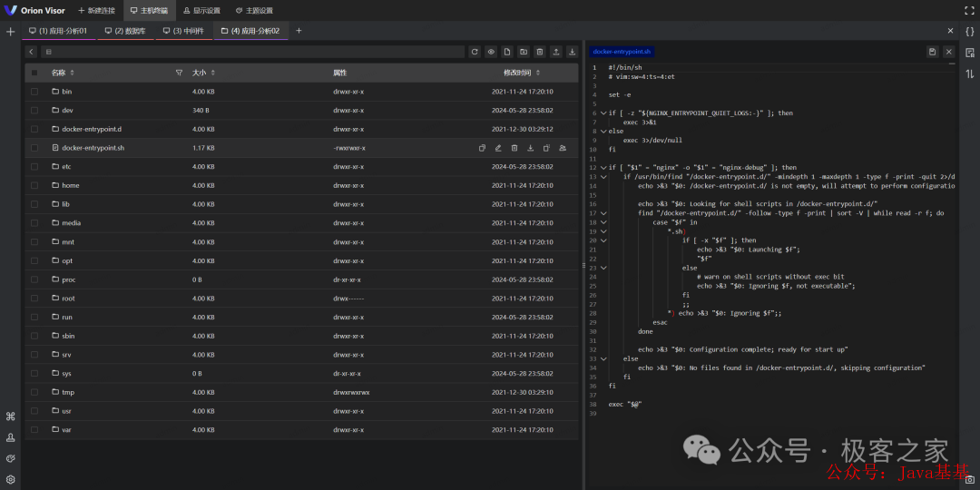Create a new folder with the toolbar icon
This screenshot has height=490, width=980.
tap(524, 52)
